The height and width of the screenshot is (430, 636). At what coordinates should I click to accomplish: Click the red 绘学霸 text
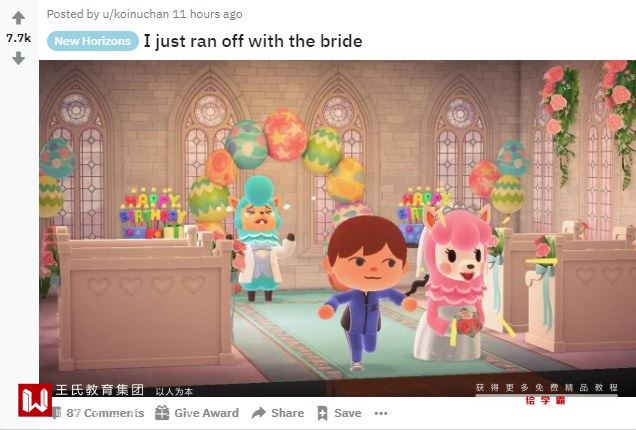coord(545,401)
